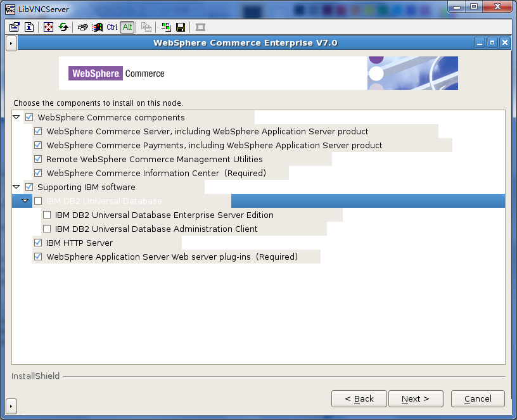The height and width of the screenshot is (420, 517).
Task: Cancel the installation wizard
Action: tap(478, 399)
